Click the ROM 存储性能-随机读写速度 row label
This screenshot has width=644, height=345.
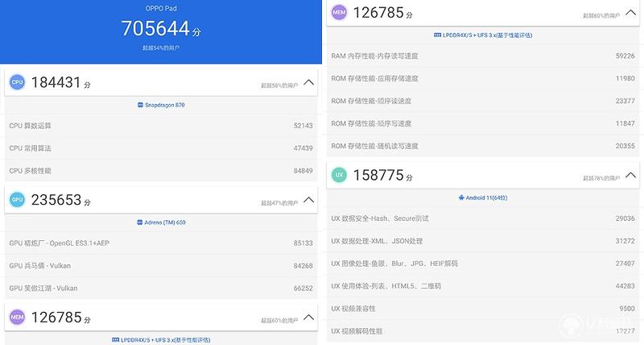click(x=374, y=147)
